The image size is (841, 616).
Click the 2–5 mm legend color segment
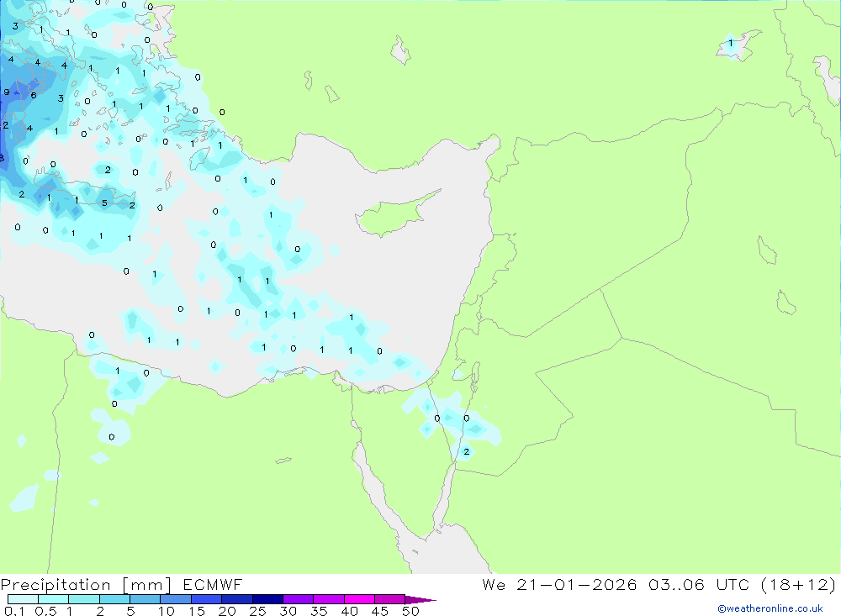coord(114,599)
